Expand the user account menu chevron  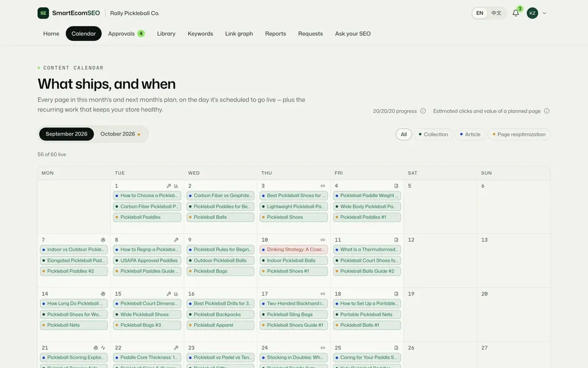(x=544, y=13)
